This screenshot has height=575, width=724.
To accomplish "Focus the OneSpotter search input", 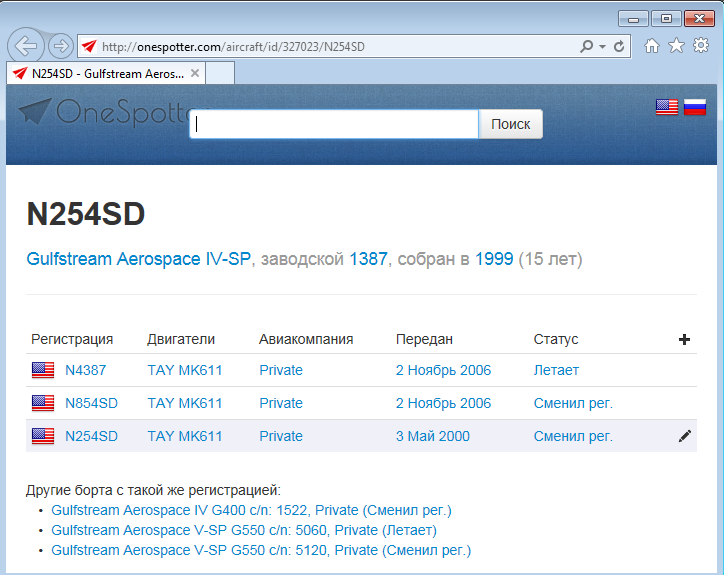I will pos(334,124).
